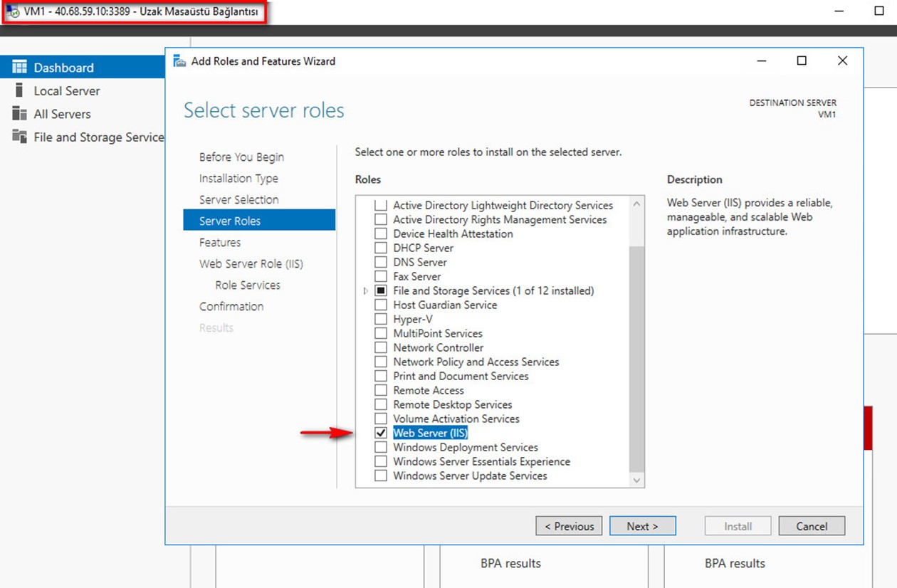Screen dimensions: 897x588
Task: Click the Cancel button in wizard
Action: [x=812, y=526]
